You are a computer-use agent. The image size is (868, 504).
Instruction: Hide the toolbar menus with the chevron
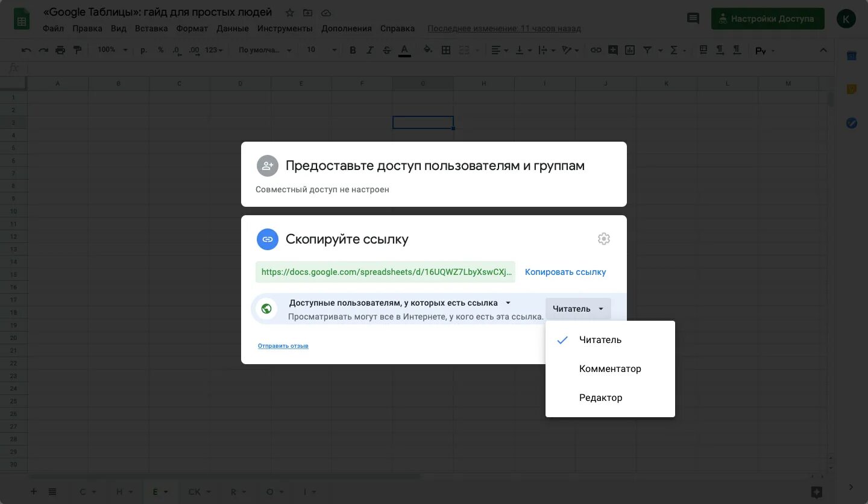pos(823,50)
